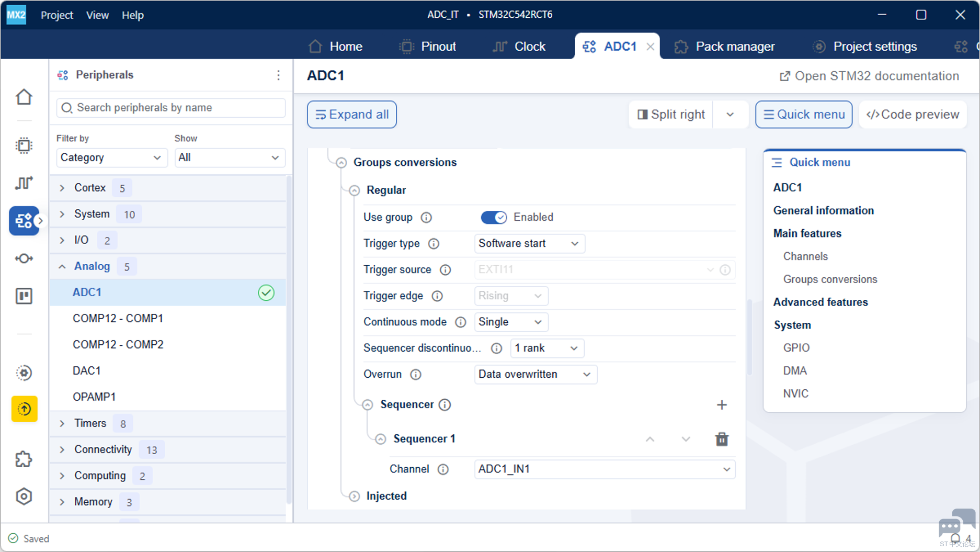Open the puzzle-piece pack icon in sidebar

point(24,459)
